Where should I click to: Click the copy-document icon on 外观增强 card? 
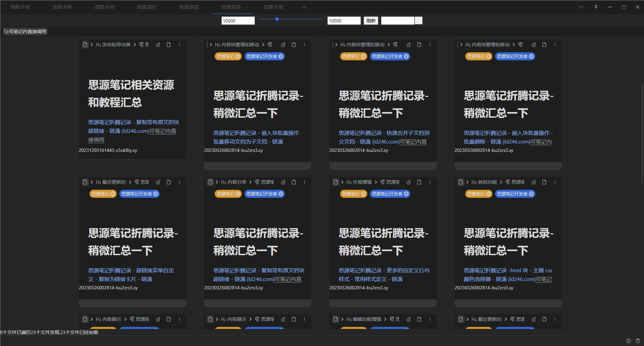tap(419, 182)
